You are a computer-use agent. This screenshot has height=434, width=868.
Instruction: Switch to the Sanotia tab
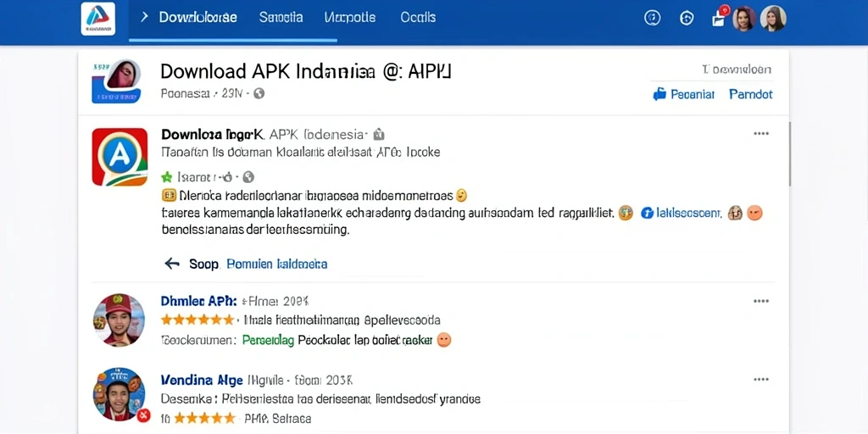click(281, 17)
